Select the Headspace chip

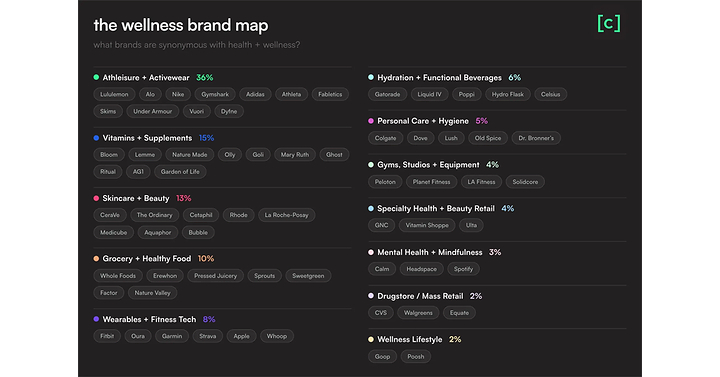422,269
